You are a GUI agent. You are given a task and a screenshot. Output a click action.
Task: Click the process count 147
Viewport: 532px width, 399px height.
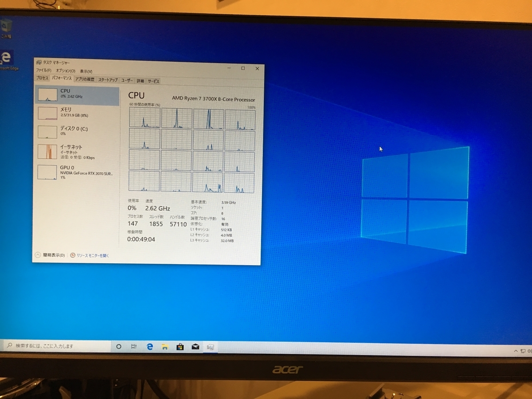(x=132, y=223)
